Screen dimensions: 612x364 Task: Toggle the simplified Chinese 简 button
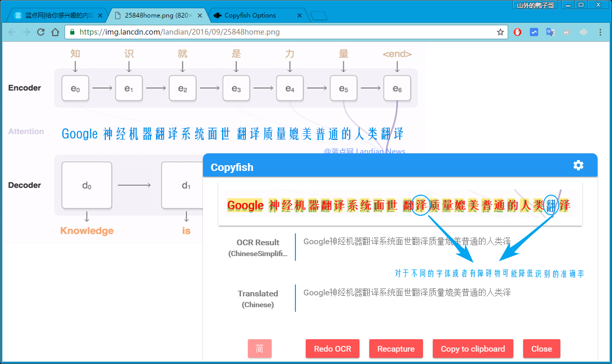click(x=260, y=349)
